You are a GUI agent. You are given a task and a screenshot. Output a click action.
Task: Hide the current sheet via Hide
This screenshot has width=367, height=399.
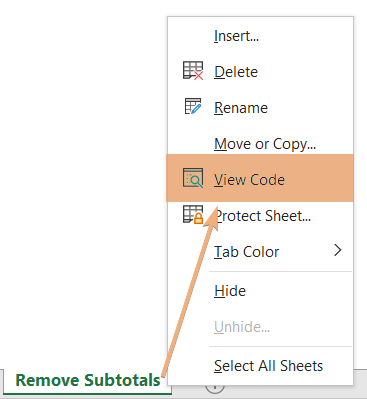[230, 291]
